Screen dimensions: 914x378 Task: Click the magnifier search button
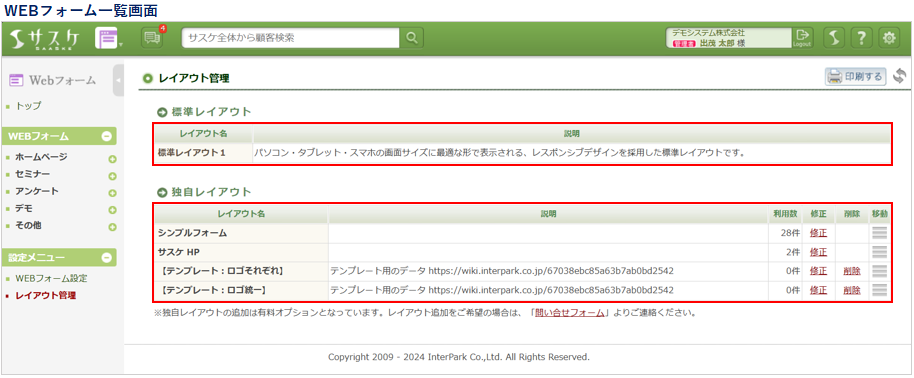click(412, 38)
